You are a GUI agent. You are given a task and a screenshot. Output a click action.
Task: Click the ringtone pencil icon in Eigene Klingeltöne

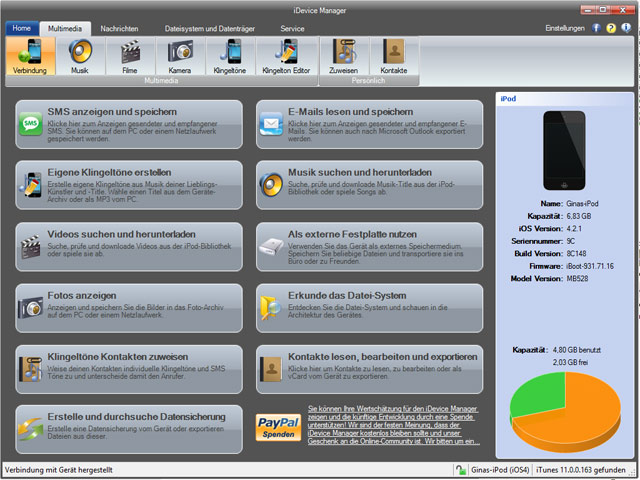(31, 184)
